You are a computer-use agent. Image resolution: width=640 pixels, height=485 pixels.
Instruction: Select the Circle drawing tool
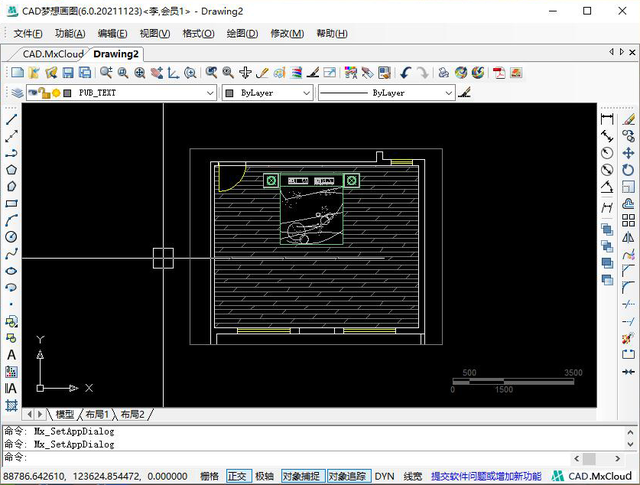tap(11, 237)
